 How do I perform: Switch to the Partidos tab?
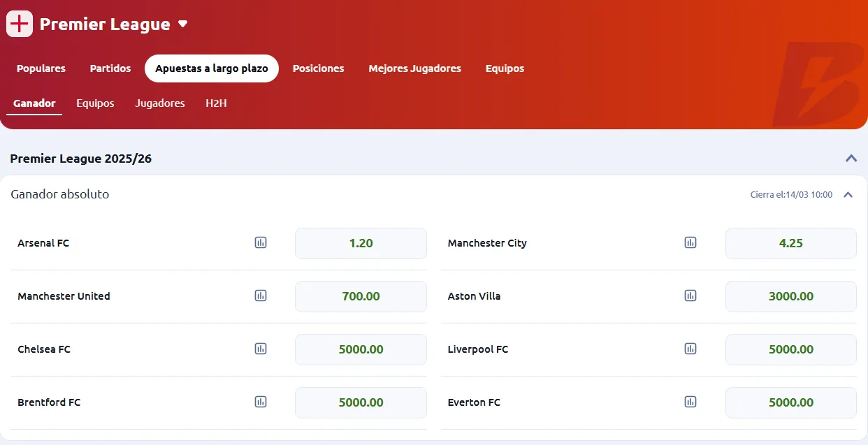tap(110, 68)
